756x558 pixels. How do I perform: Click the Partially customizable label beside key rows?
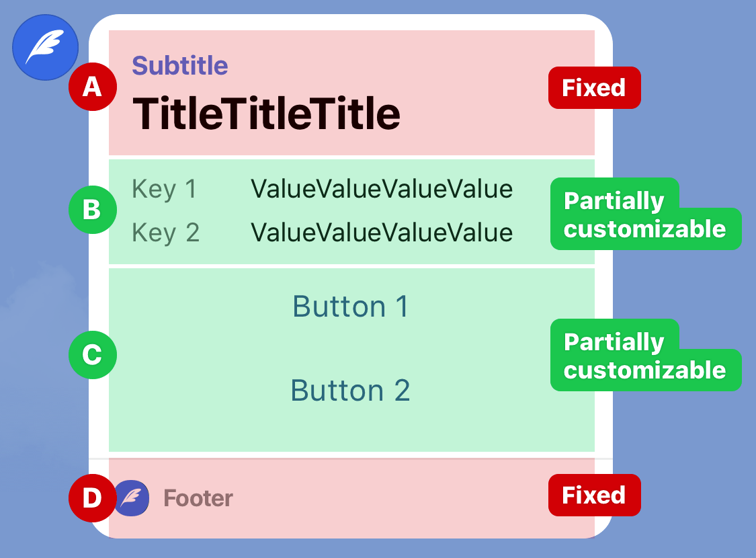[x=646, y=214]
